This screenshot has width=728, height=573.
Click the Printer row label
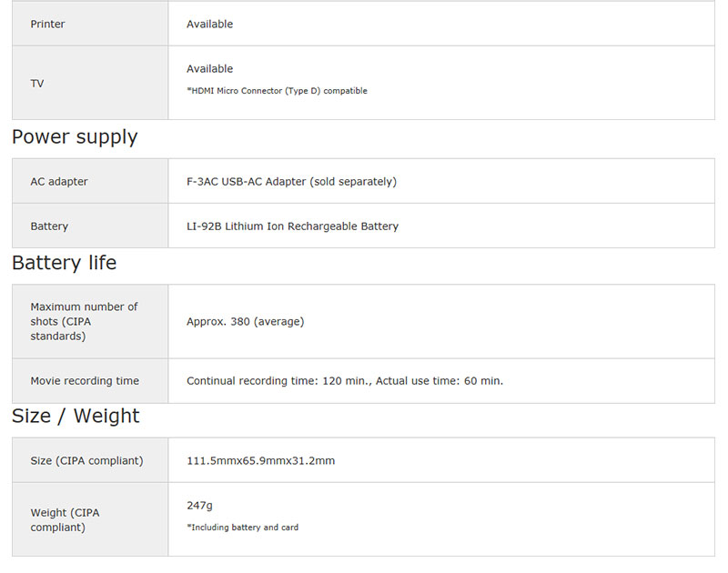[47, 25]
